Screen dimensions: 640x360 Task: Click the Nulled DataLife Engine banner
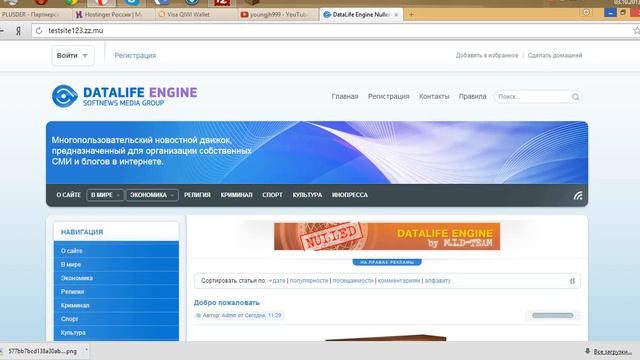pos(387,236)
